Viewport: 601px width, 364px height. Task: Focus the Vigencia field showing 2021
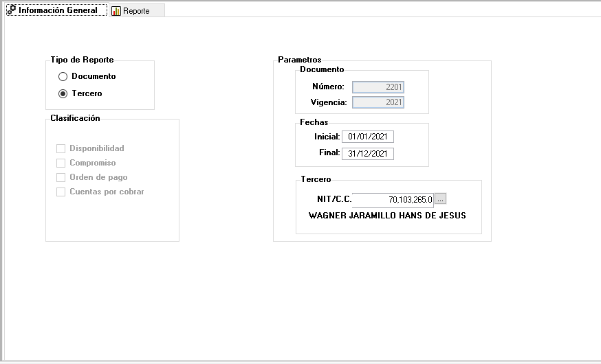pyautogui.click(x=378, y=102)
